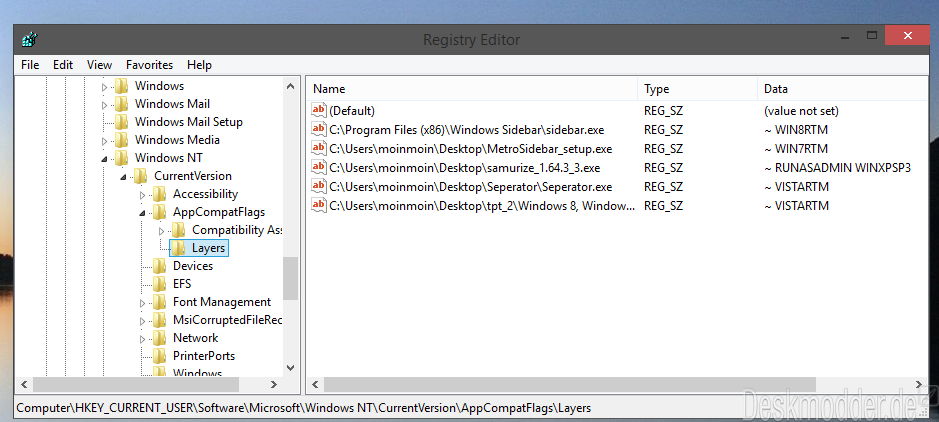
Task: Click the ab icon of the tpt_2 entry
Action: 319,205
